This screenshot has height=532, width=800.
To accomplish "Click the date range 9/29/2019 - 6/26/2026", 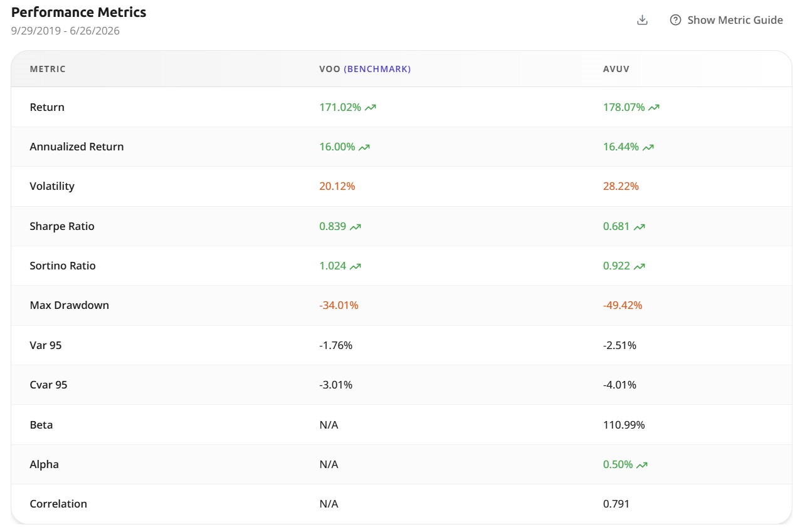I will (x=65, y=31).
